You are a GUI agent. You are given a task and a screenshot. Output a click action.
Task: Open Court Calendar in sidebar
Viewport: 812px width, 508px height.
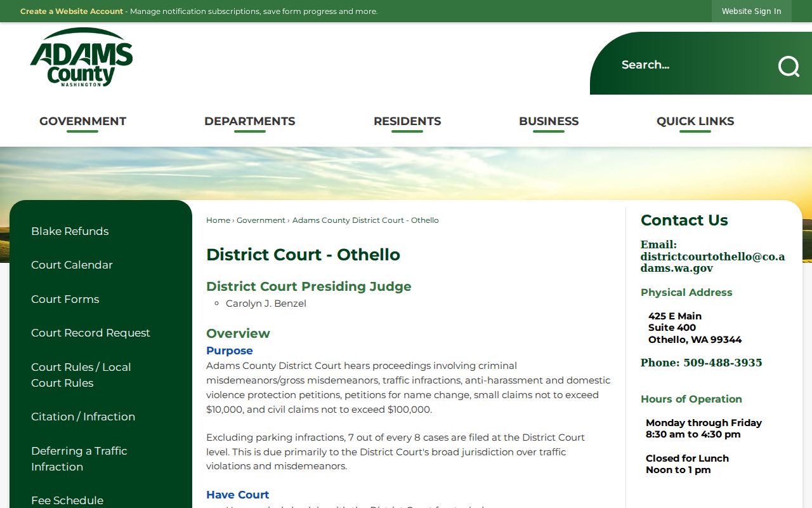72,265
